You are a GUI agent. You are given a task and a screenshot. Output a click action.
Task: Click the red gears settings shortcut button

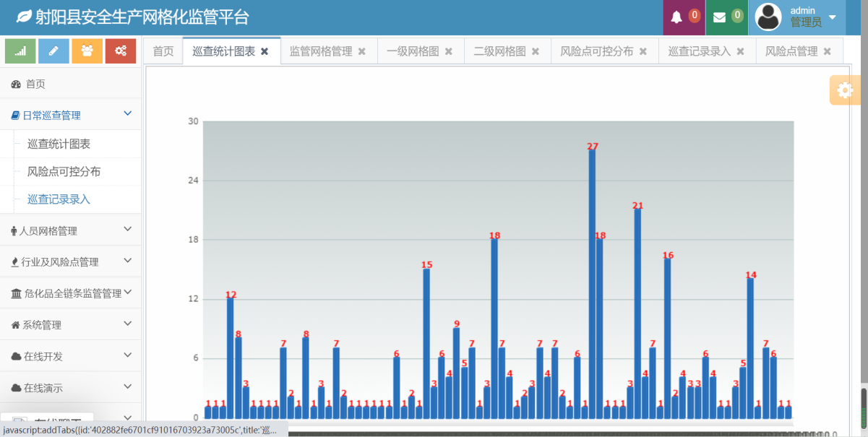tap(120, 51)
